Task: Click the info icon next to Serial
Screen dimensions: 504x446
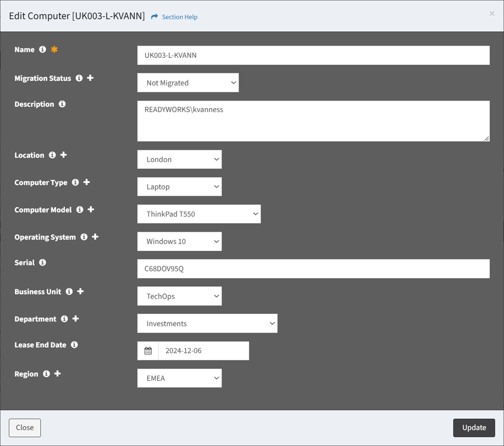Action: coord(43,263)
